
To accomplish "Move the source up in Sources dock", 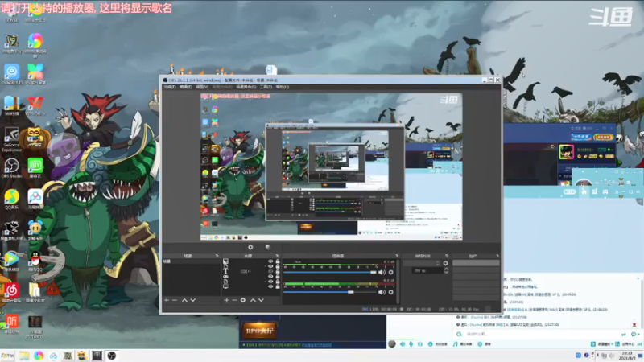I will (253, 300).
